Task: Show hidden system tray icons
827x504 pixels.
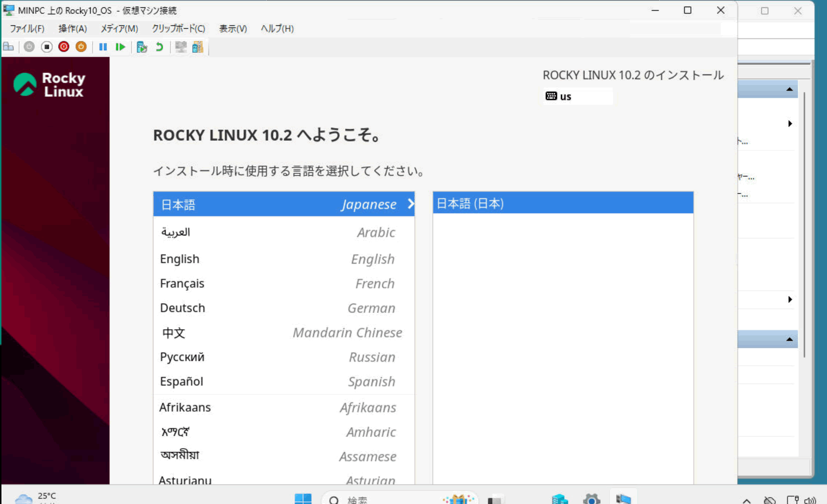Action: (746, 500)
